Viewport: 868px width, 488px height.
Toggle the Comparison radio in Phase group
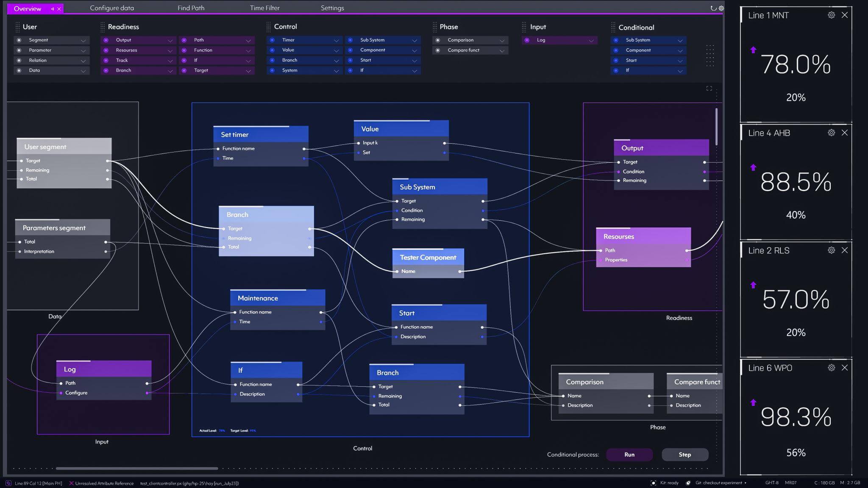(x=438, y=40)
